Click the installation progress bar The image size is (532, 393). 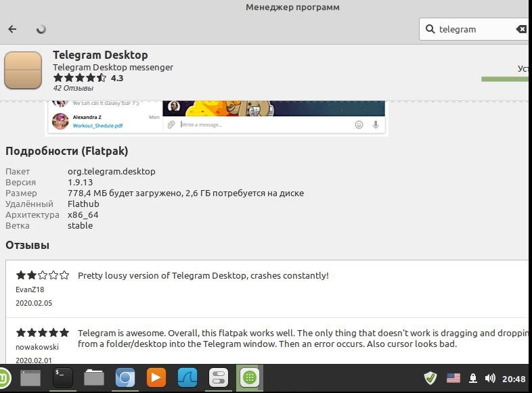[505, 79]
